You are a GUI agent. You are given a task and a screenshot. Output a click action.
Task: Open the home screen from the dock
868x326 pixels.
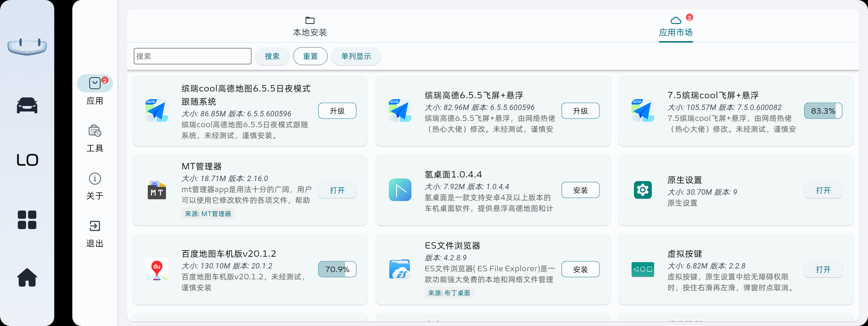[27, 277]
